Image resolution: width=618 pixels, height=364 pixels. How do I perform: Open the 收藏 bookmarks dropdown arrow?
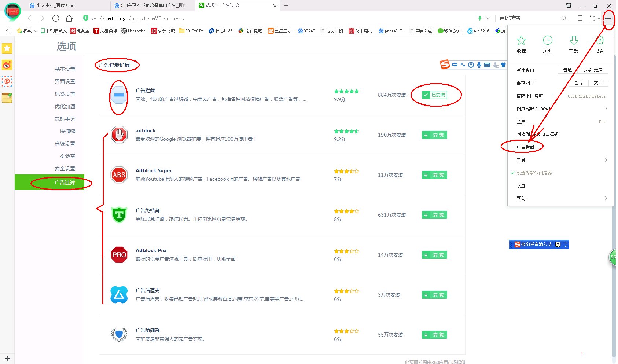coord(36,31)
